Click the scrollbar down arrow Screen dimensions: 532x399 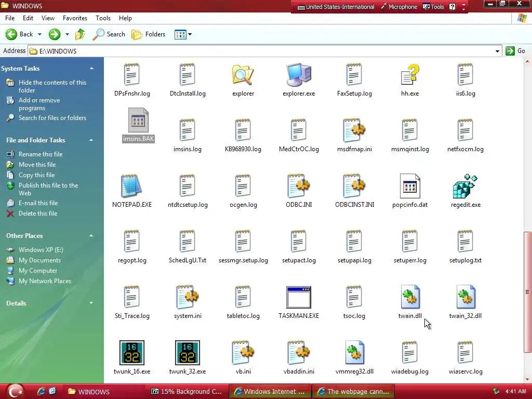tap(527, 379)
